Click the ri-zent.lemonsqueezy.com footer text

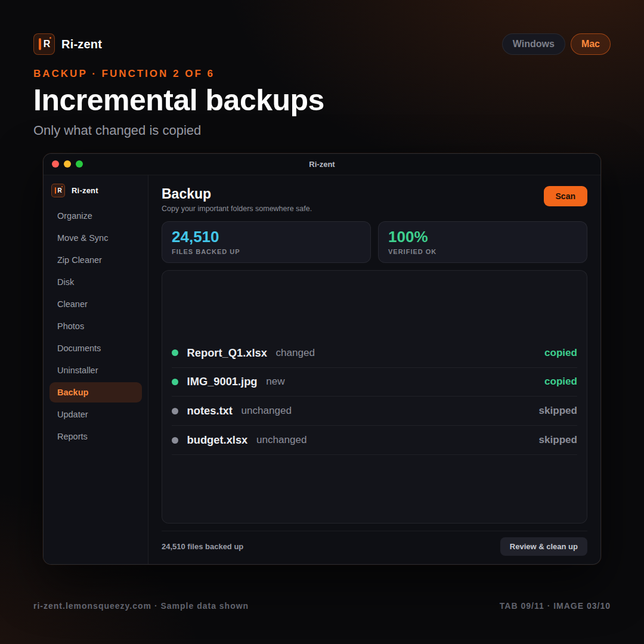[x=92, y=606]
